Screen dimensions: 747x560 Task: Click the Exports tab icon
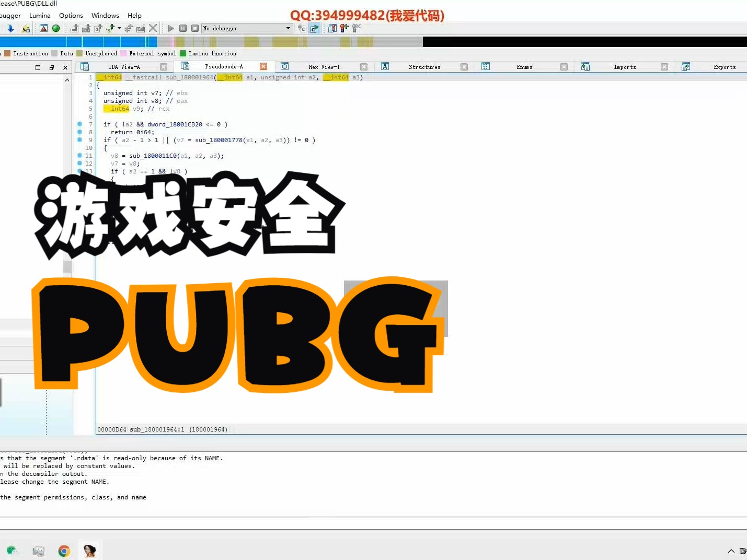click(686, 66)
